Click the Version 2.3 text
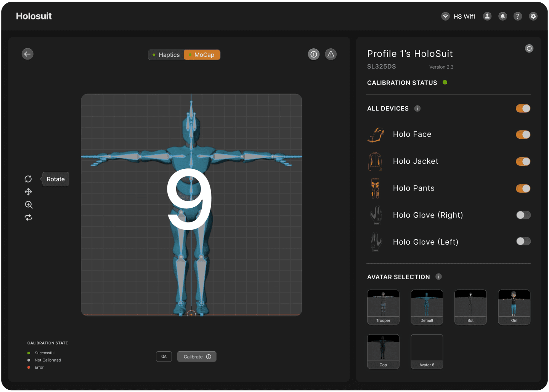Screen dimensions: 549x392 441,67
